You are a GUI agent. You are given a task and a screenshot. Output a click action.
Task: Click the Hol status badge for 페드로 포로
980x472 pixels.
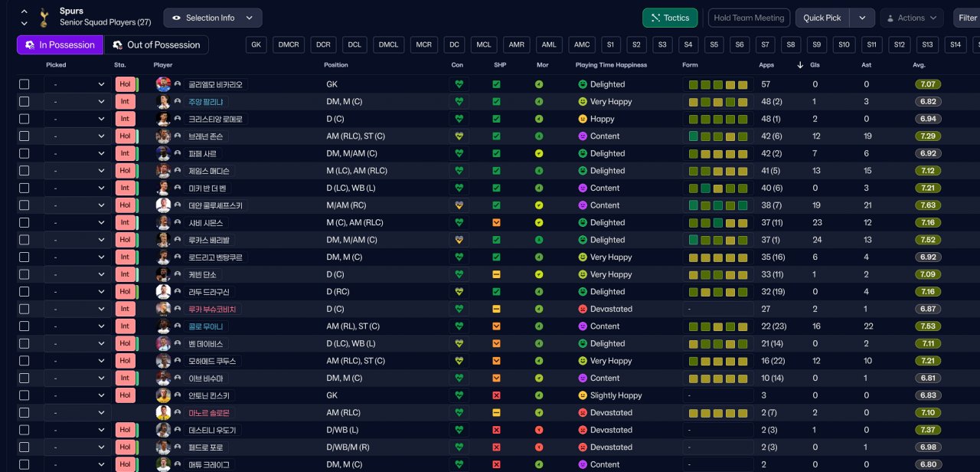pos(126,447)
